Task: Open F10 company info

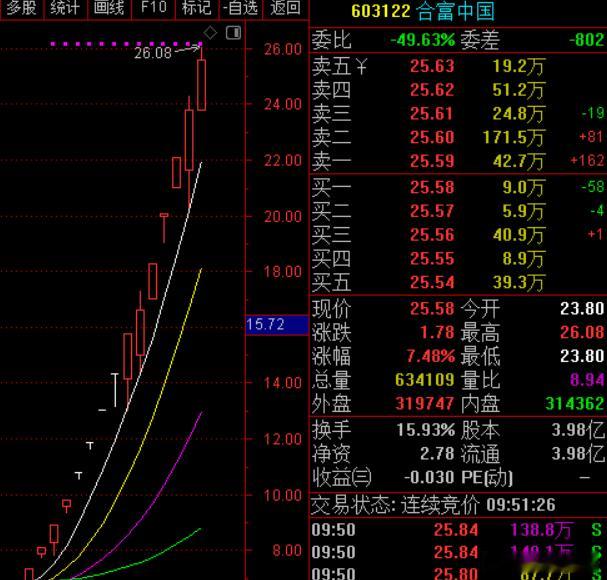Action: point(153,8)
